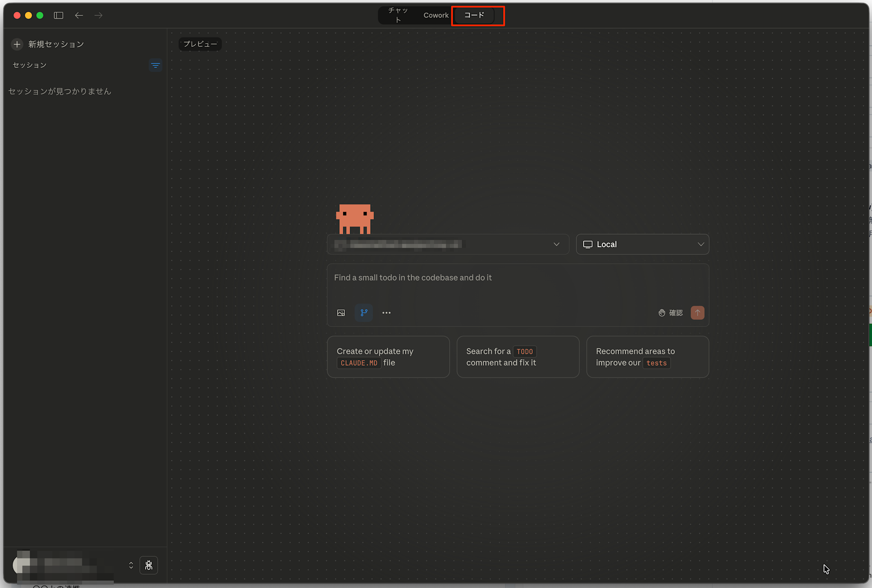
Task: Click the image attachment icon in the composer
Action: click(x=341, y=313)
